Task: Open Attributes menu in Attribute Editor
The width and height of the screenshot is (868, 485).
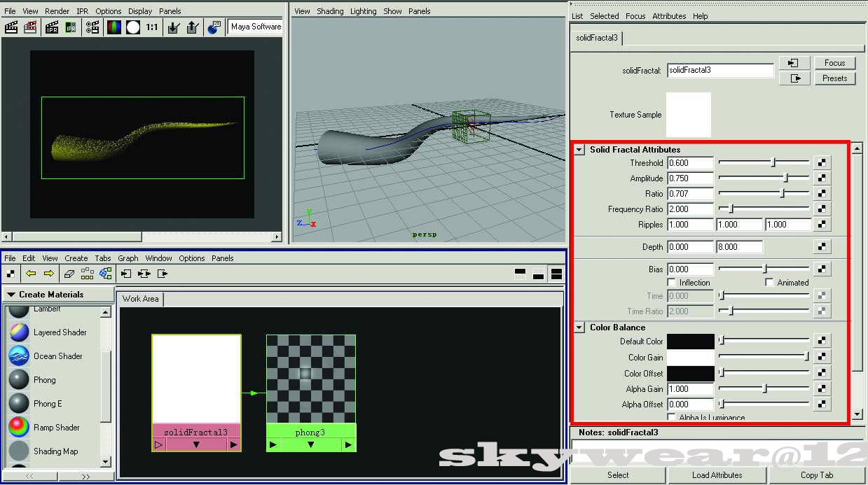Action: click(x=669, y=16)
